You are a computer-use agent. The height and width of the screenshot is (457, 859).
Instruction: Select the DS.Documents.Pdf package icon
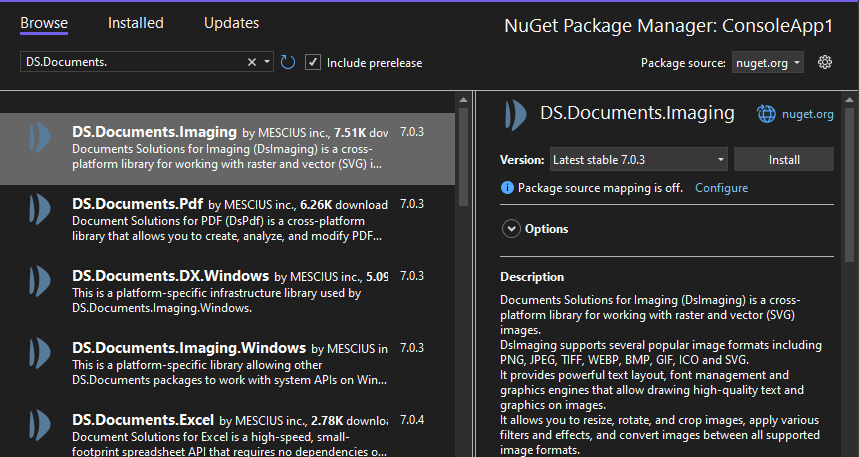click(x=39, y=209)
